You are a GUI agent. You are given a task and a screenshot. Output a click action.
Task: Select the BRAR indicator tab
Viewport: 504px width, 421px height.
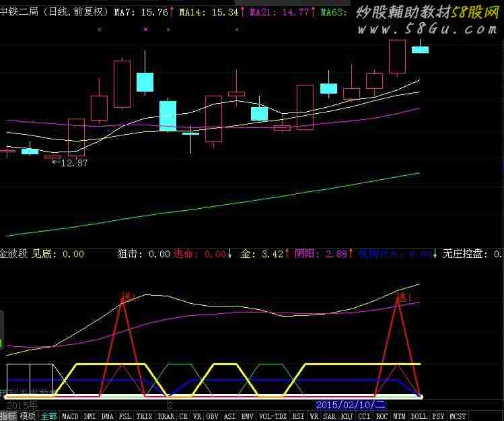166,416
